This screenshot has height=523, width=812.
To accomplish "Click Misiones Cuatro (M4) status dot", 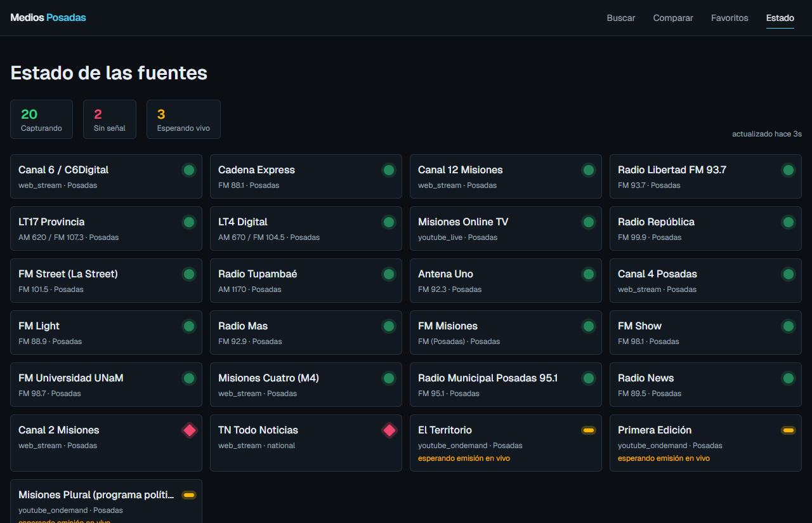I will [x=389, y=378].
